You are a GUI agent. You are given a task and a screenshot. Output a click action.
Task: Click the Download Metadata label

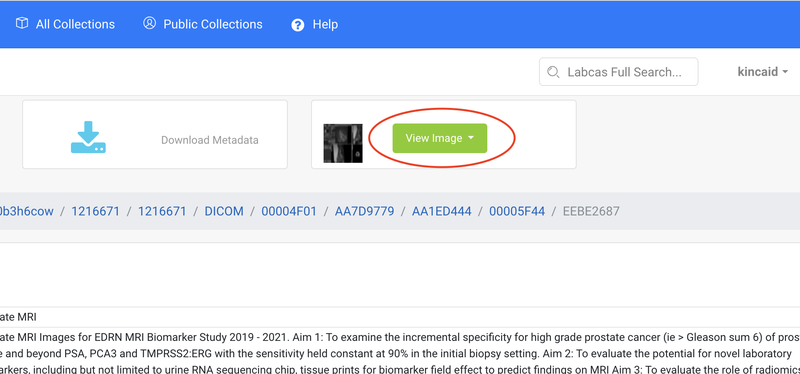click(x=210, y=140)
